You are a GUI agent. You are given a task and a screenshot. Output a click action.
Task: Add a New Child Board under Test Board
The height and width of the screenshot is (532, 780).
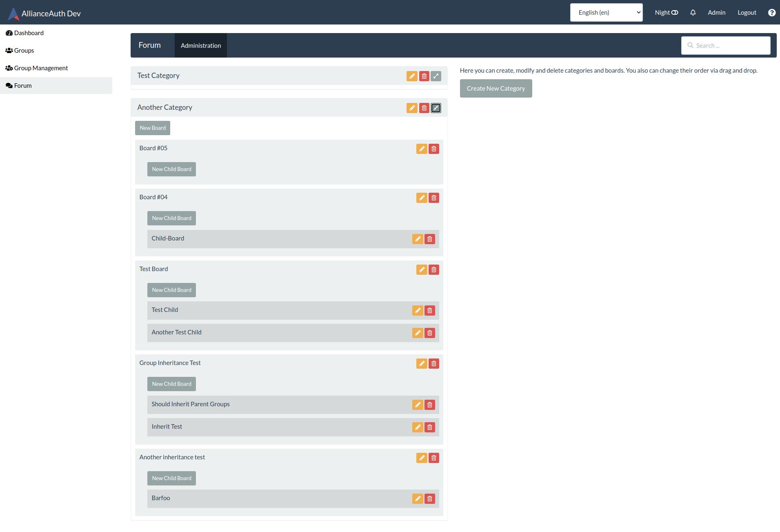[171, 290]
